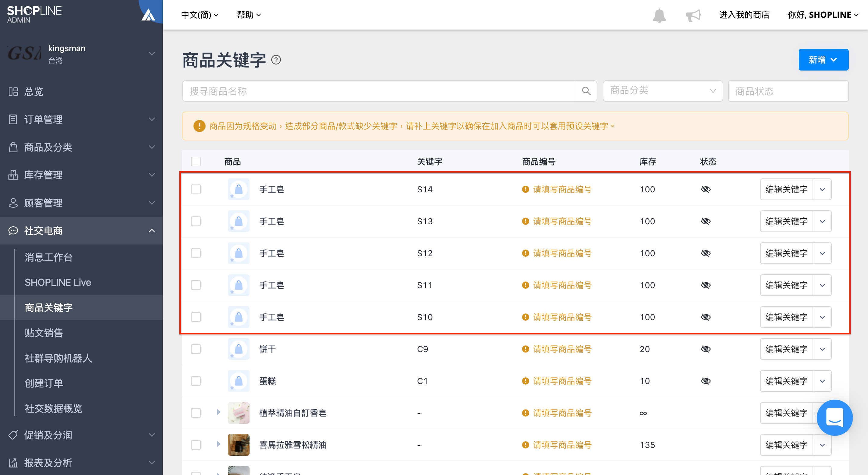The image size is (868, 475).
Task: Open SHOPLINE Live in the sidebar
Action: point(58,282)
